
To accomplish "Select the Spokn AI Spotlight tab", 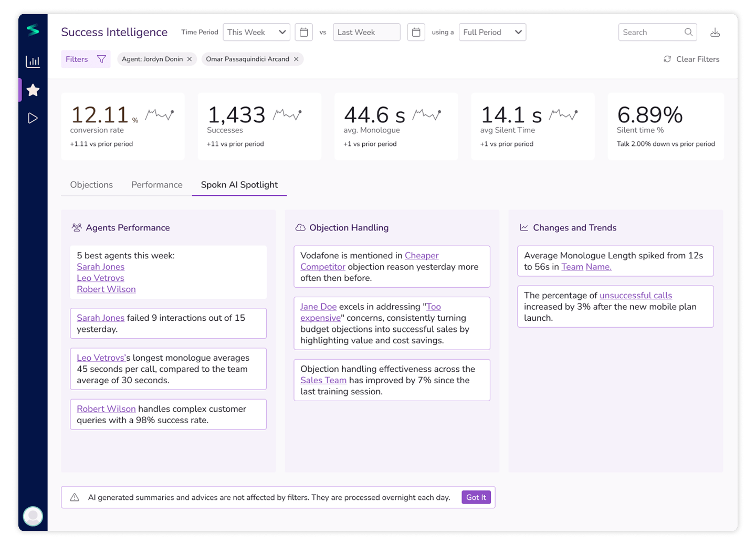I will click(x=239, y=185).
